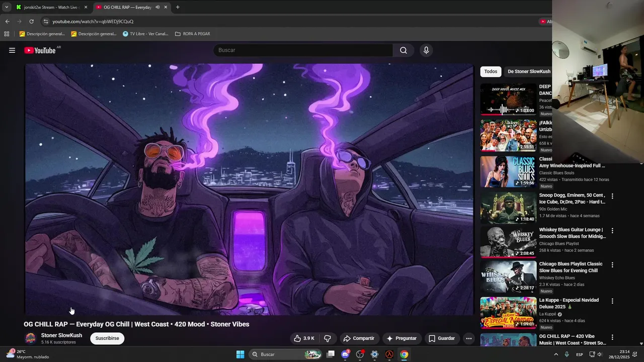Image resolution: width=644 pixels, height=362 pixels.
Task: Open the gear app in taskbar
Action: [x=374, y=354]
